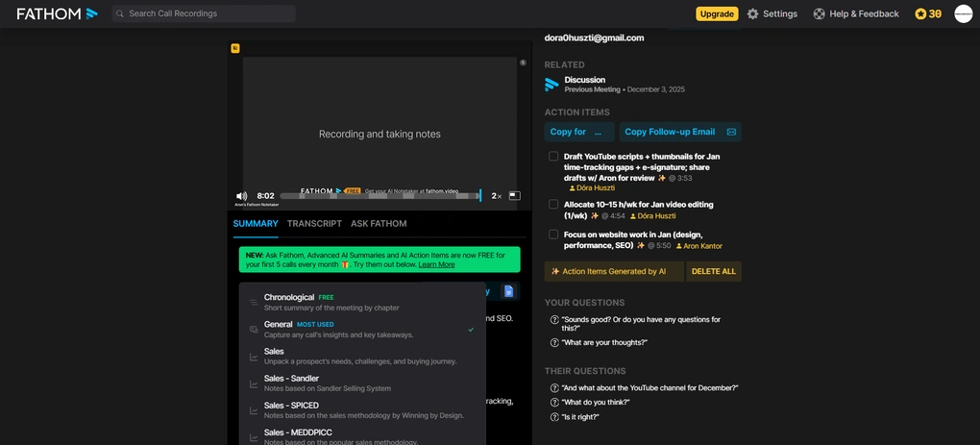Click the Settings label in header
Viewport: 980px width, 445px height.
tap(780, 13)
